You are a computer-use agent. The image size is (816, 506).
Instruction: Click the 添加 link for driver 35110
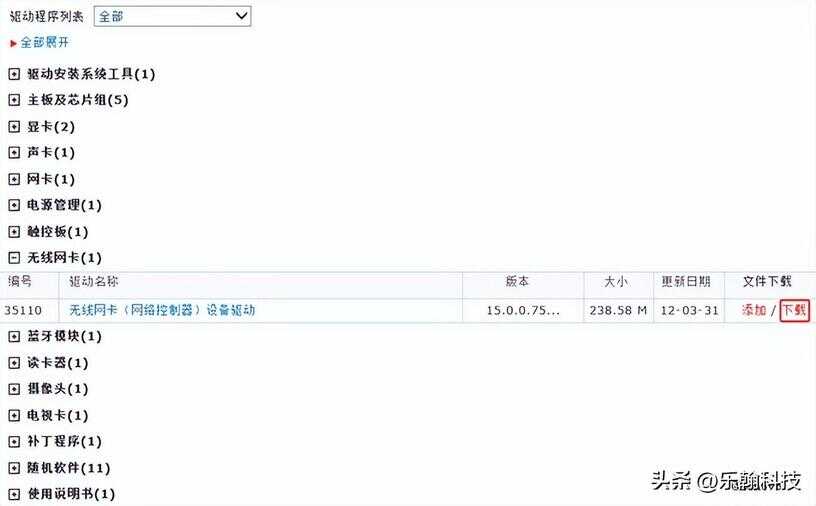click(x=754, y=310)
